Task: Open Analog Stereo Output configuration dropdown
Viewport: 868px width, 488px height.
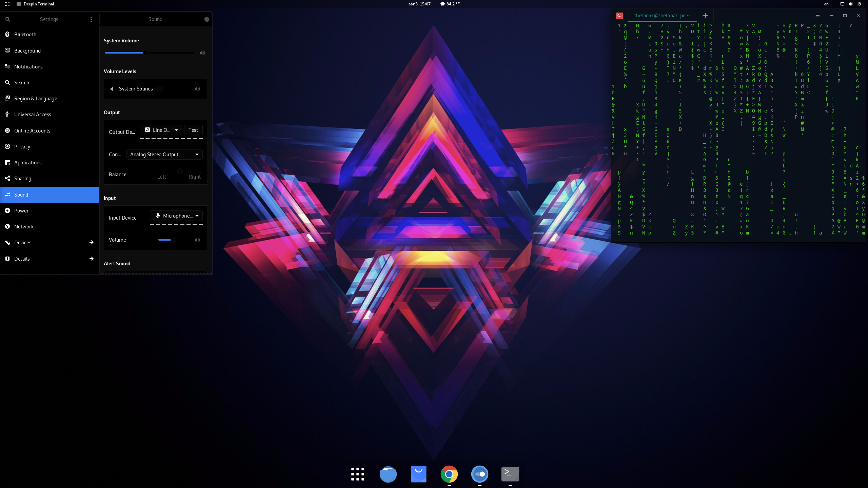Action: pyautogui.click(x=164, y=155)
